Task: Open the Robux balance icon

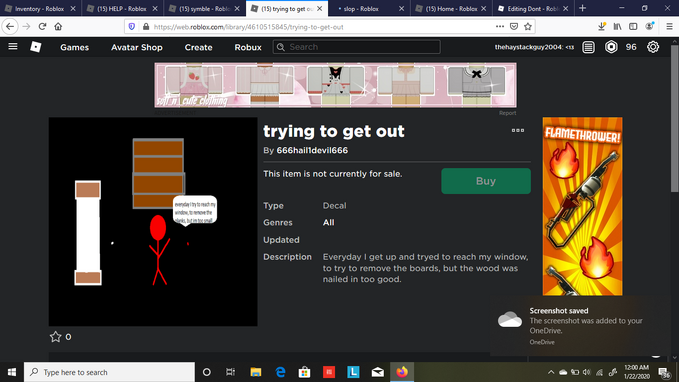Action: [611, 47]
